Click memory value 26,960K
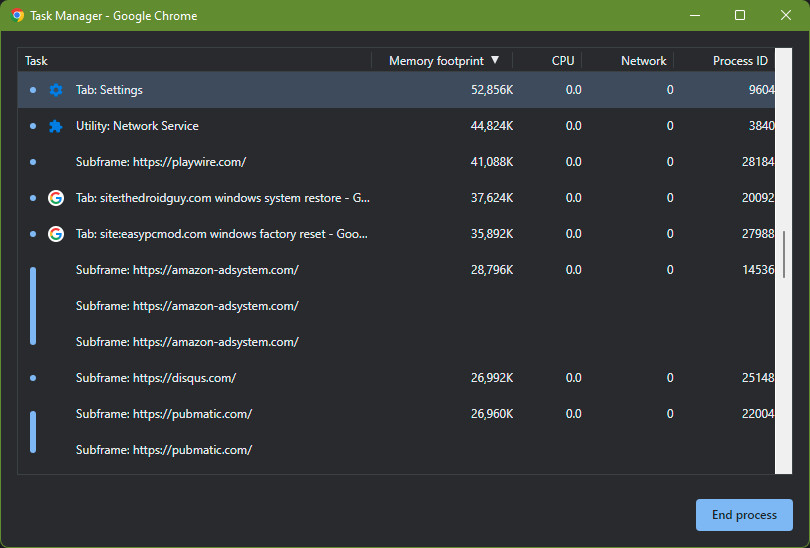Screen dimensions: 810x548 492,414
